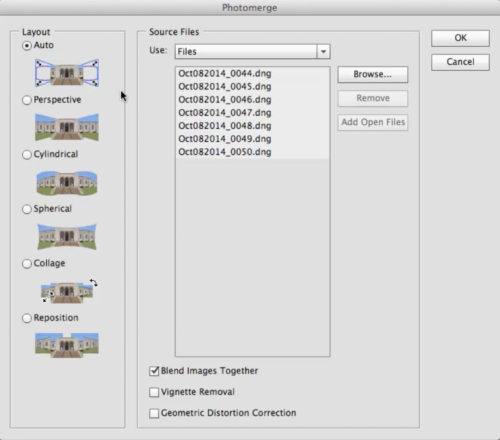Open the Use Files dropdown arrow
Viewport: 500px width, 440px height.
[x=323, y=52]
